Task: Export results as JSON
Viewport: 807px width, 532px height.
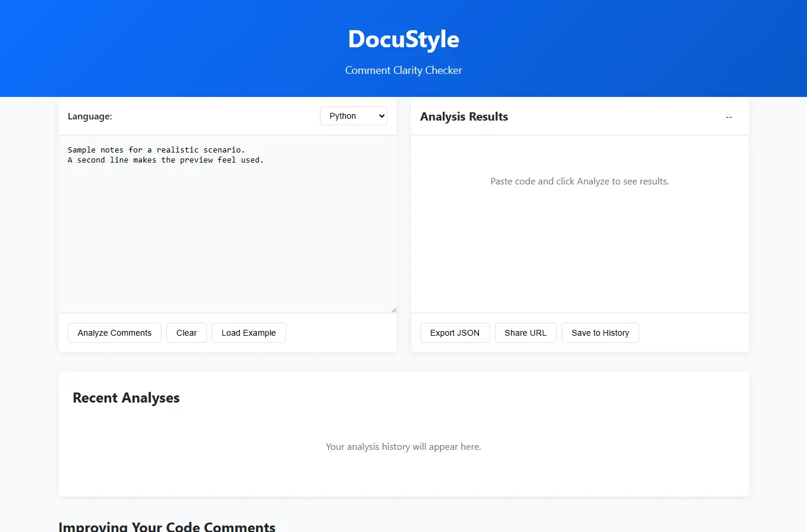Action: 455,333
